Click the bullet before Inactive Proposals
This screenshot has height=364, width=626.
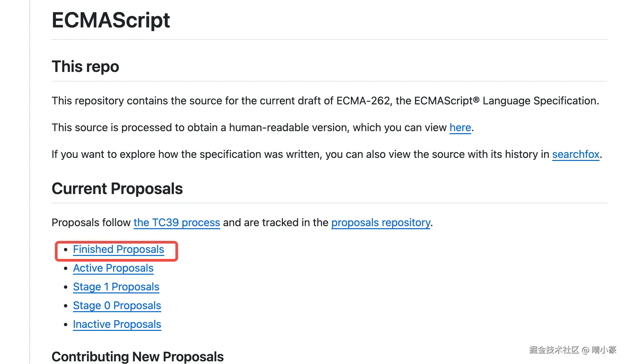[66, 324]
